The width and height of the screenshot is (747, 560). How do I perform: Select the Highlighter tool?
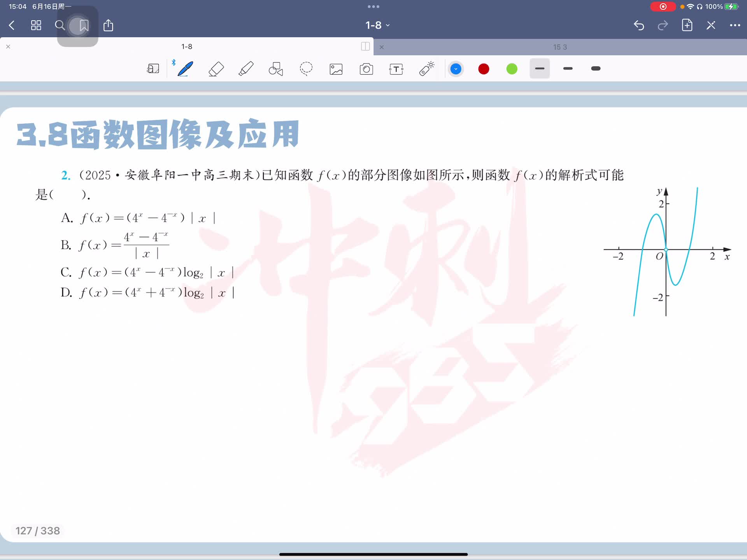click(x=246, y=69)
